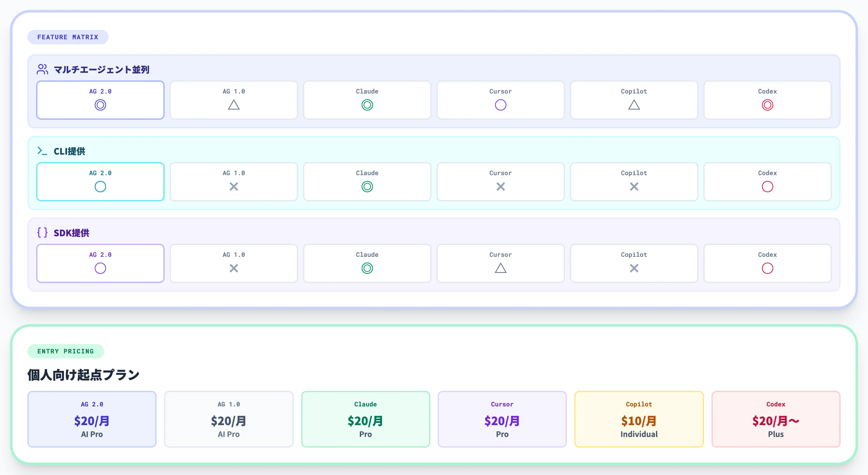The image size is (868, 475).
Task: Click Cursor circle in マルチエージェント並列
Action: [501, 105]
